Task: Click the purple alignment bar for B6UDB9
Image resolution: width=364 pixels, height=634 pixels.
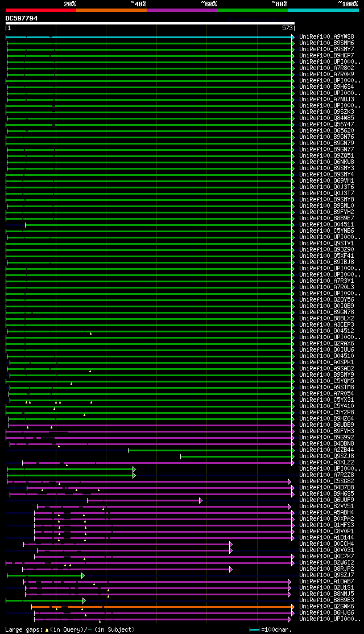Action: (151, 425)
